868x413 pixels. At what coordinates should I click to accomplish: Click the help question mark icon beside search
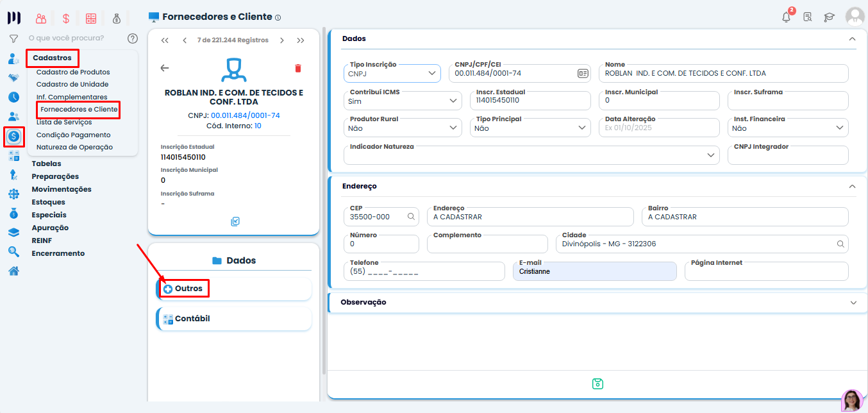[133, 38]
